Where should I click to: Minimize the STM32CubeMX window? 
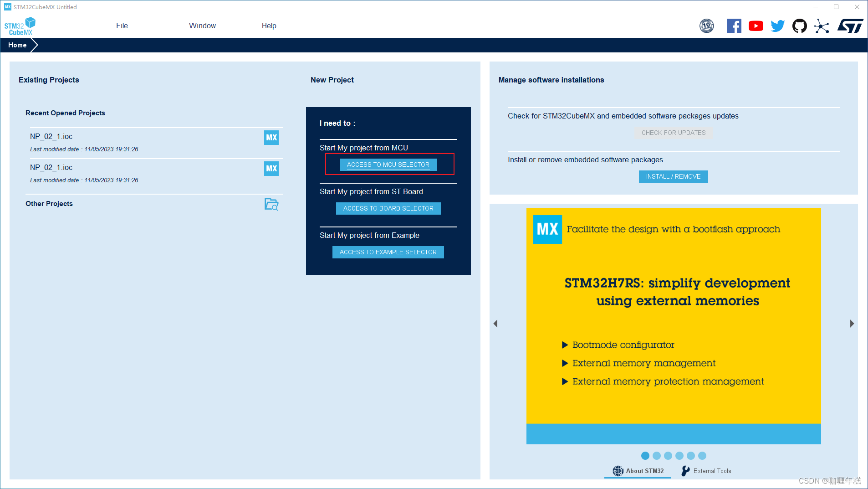(x=816, y=7)
